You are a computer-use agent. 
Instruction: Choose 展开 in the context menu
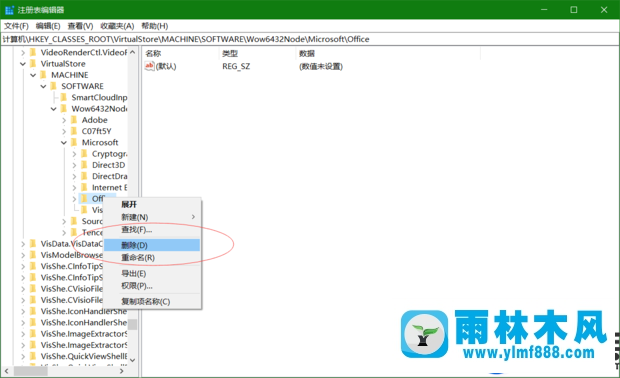point(153,204)
